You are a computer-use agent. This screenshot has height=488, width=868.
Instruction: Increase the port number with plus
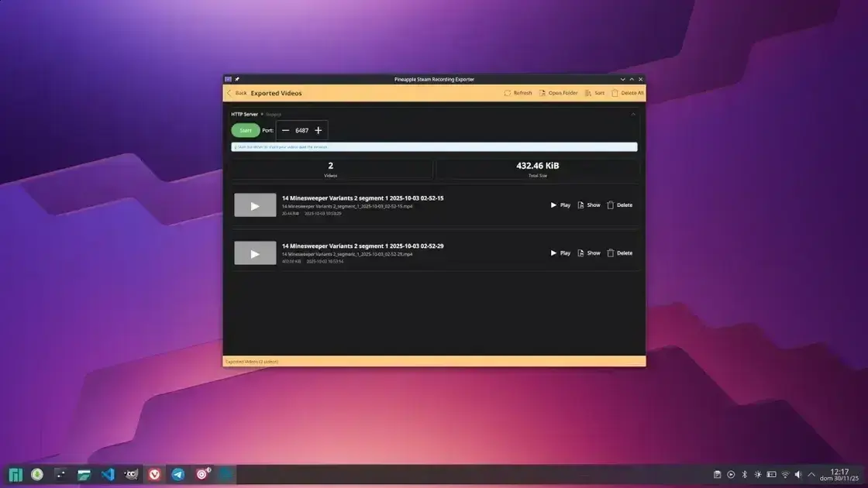click(319, 131)
